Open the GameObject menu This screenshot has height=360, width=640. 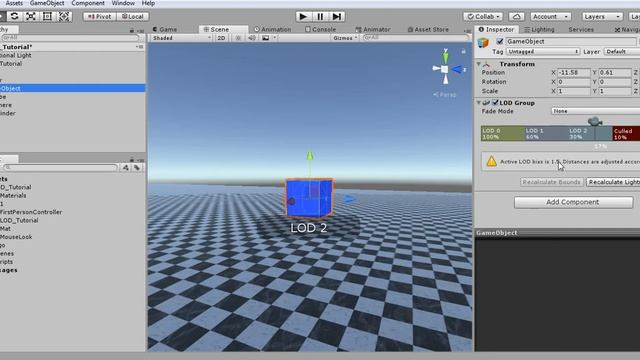pos(47,3)
